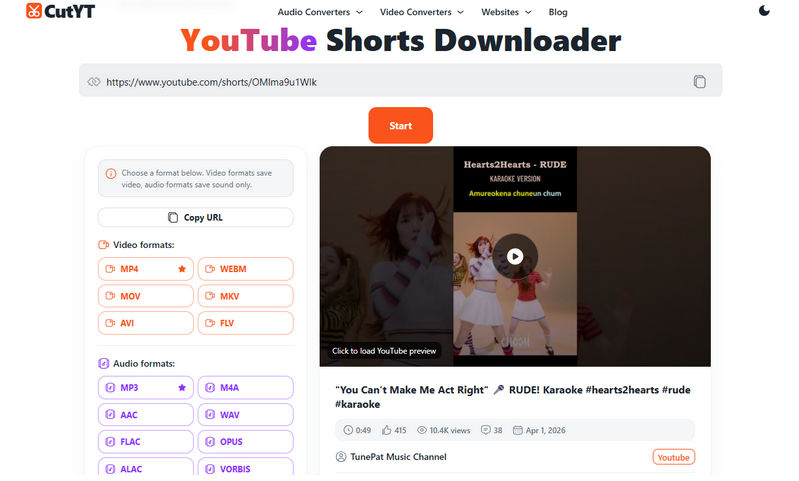Expand the Video Converters menu
This screenshot has width=799, height=481.
click(x=421, y=12)
